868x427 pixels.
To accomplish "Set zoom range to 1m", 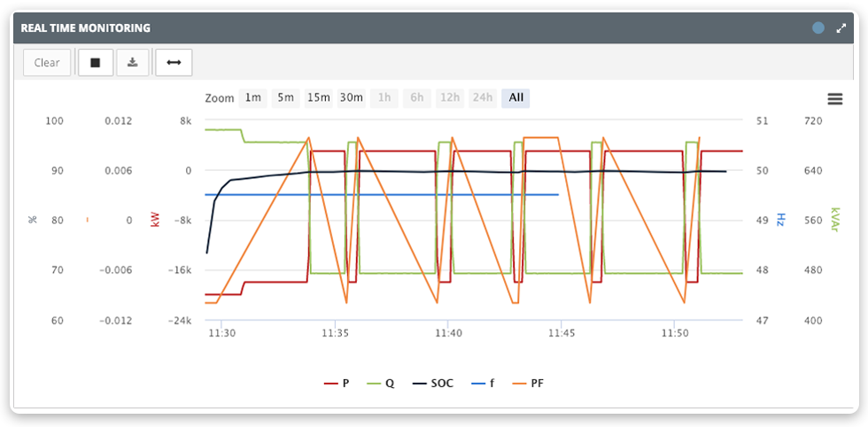I will coord(253,98).
